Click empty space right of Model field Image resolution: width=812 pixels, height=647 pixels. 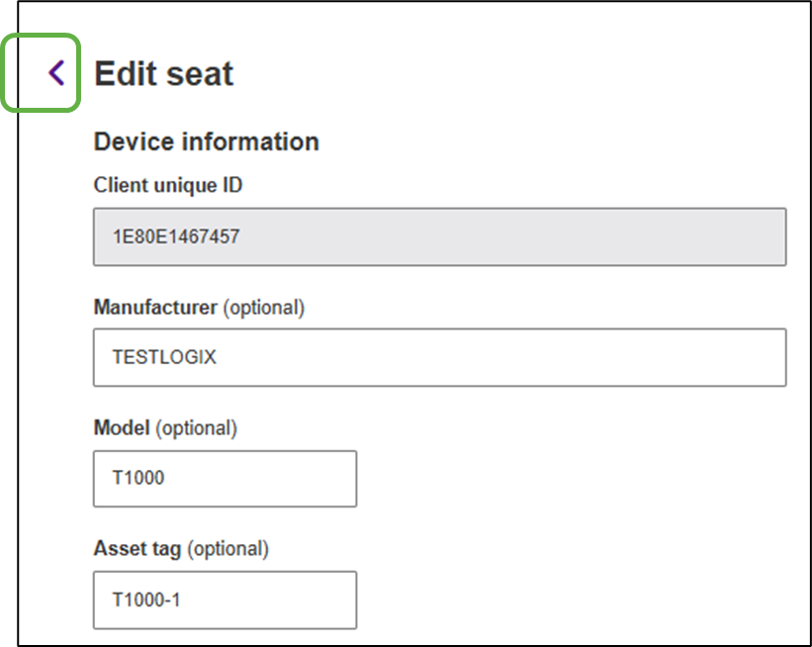[574, 479]
